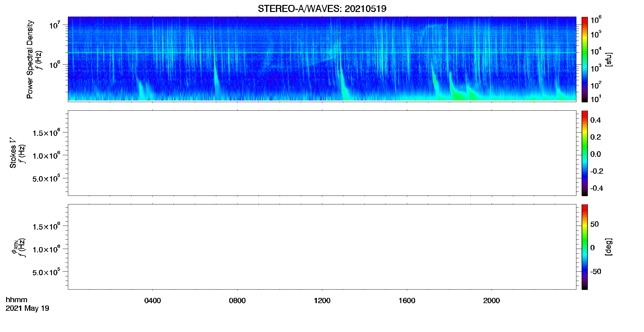Click the Stokes V axis label
644x332 pixels.
(13, 153)
